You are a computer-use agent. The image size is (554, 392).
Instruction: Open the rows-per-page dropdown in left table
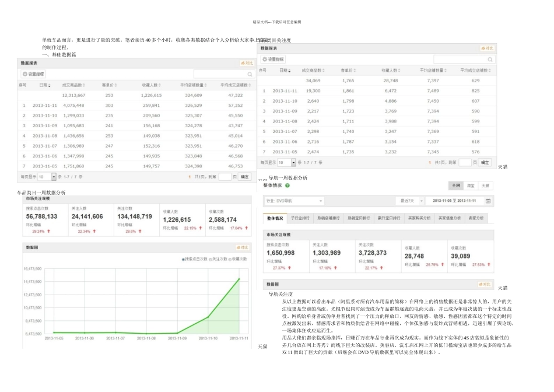tap(54, 176)
